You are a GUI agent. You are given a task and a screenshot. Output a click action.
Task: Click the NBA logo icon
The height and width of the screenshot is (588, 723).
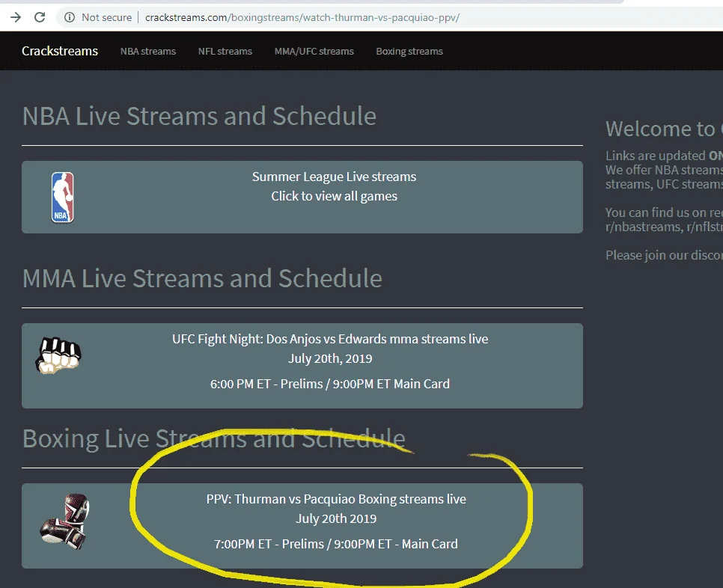pos(63,197)
